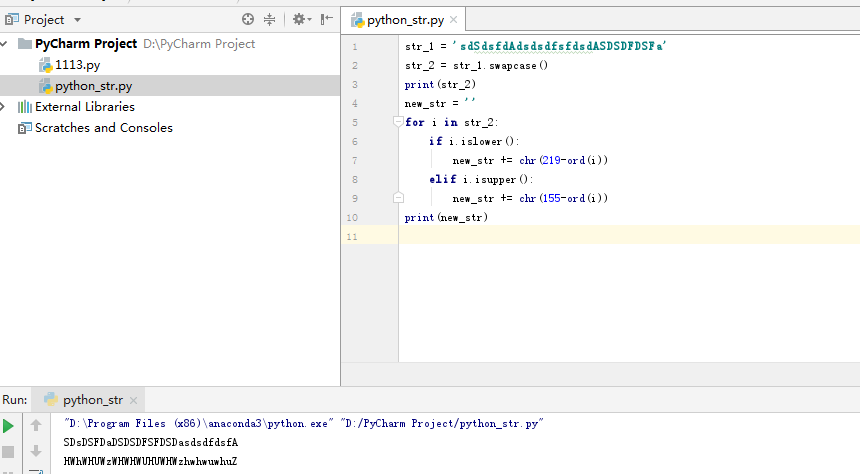860x474 pixels.
Task: Select the python_str tab in Run panel
Action: (92, 400)
